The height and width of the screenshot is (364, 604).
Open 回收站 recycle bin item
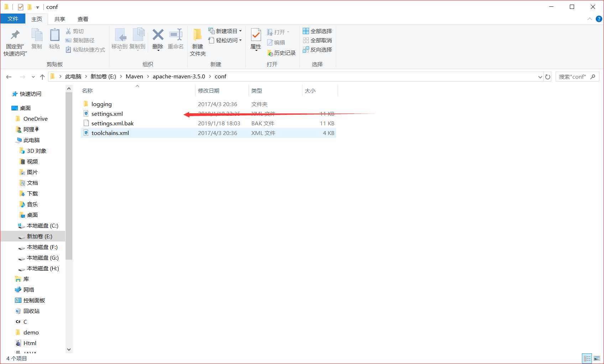[x=31, y=311]
